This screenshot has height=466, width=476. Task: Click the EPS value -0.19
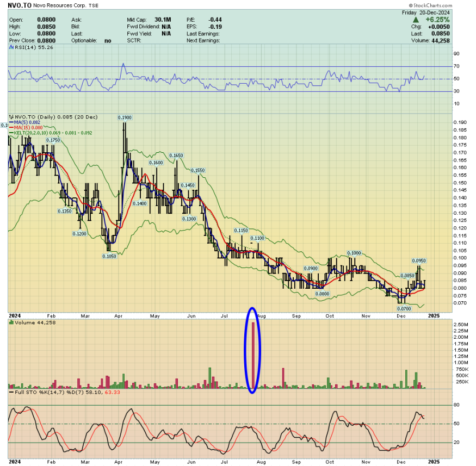coord(215,27)
